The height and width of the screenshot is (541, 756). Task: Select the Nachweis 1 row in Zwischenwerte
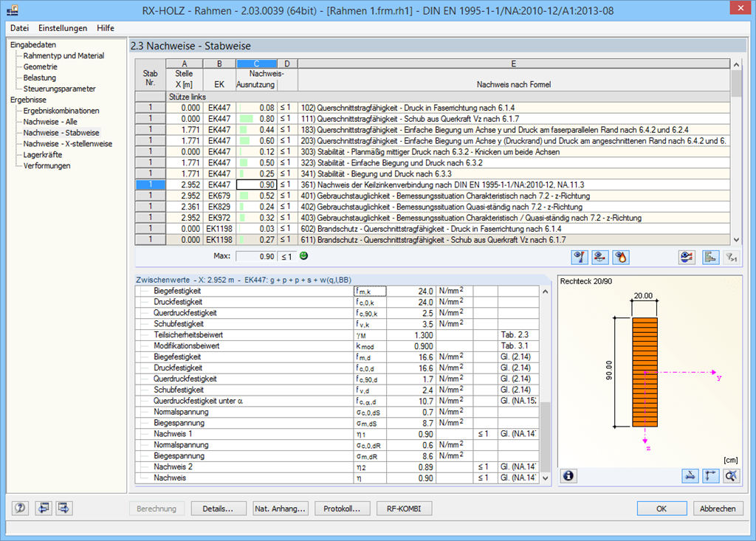337,434
